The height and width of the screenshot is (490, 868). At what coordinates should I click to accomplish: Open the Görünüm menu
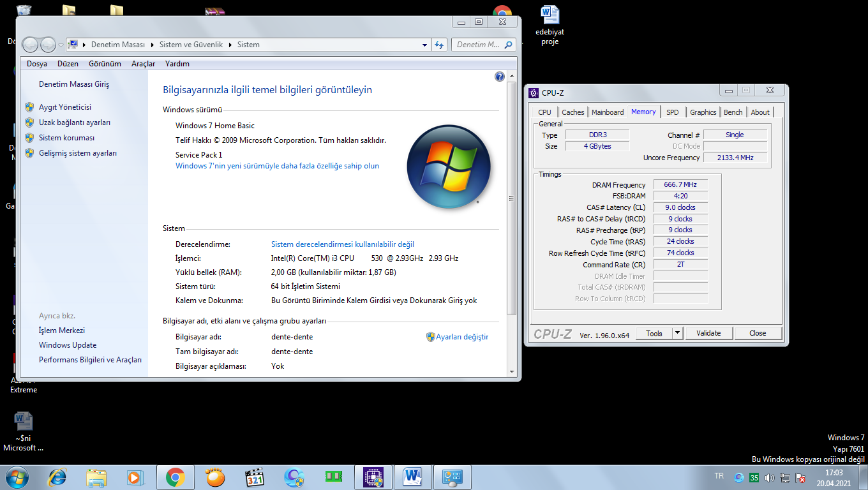pyautogui.click(x=105, y=64)
